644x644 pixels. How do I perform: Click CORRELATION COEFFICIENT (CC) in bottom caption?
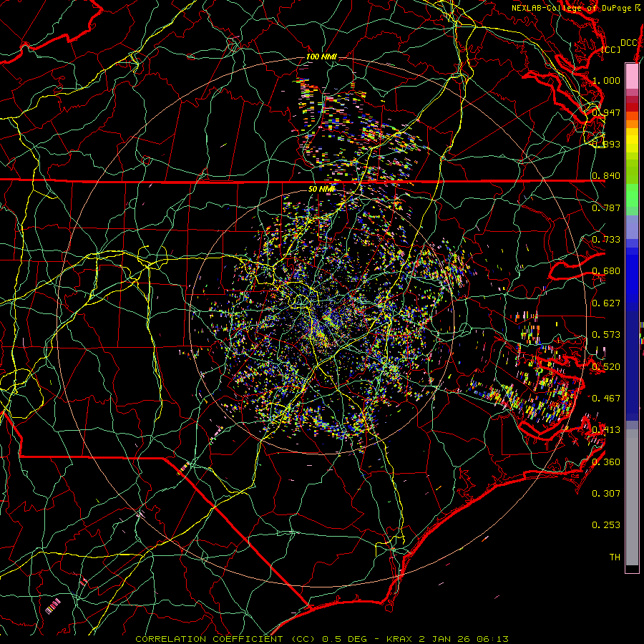(x=225, y=639)
